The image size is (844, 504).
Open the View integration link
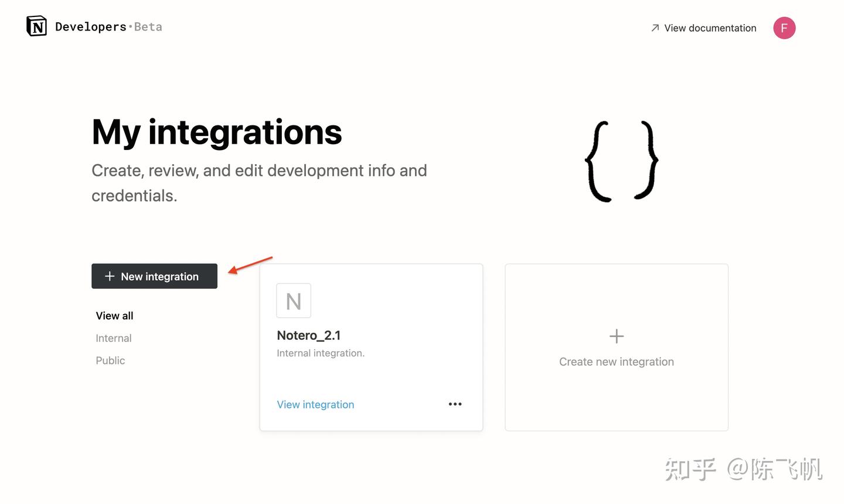coord(315,404)
